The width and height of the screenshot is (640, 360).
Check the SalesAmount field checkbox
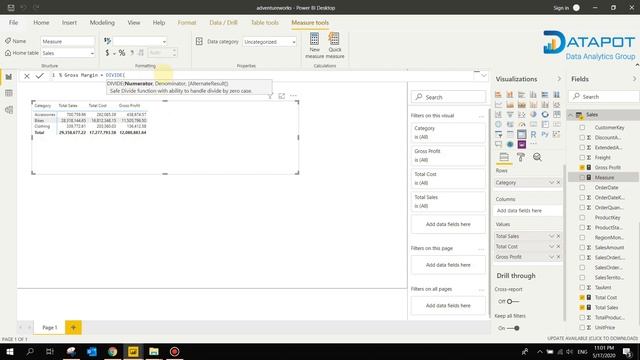coord(582,247)
